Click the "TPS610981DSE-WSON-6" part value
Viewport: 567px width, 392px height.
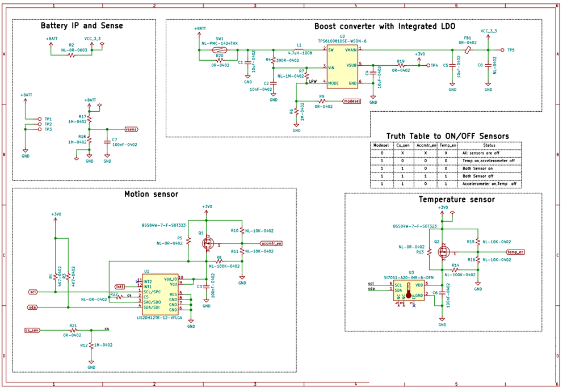click(x=342, y=41)
